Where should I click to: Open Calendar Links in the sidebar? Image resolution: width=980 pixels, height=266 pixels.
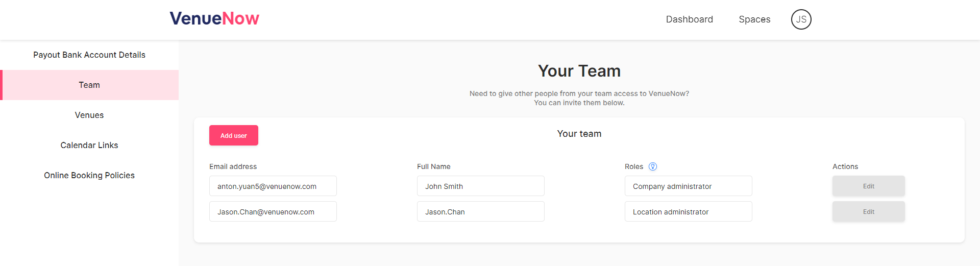click(89, 145)
